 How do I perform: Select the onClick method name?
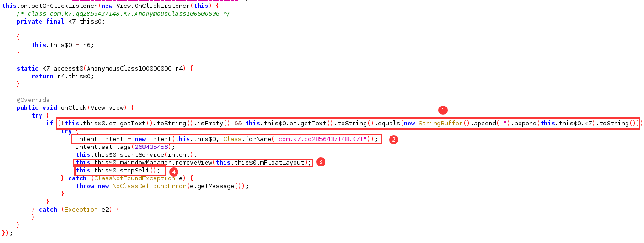coord(73,107)
